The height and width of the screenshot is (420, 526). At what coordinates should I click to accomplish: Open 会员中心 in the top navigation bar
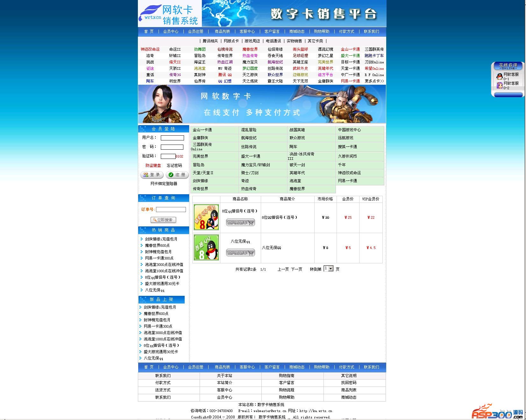(171, 32)
